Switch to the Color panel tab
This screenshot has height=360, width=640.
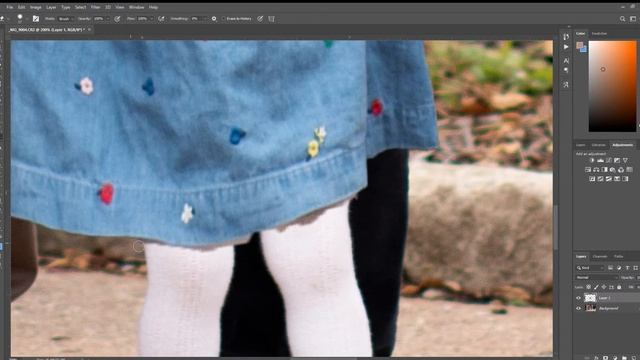580,33
